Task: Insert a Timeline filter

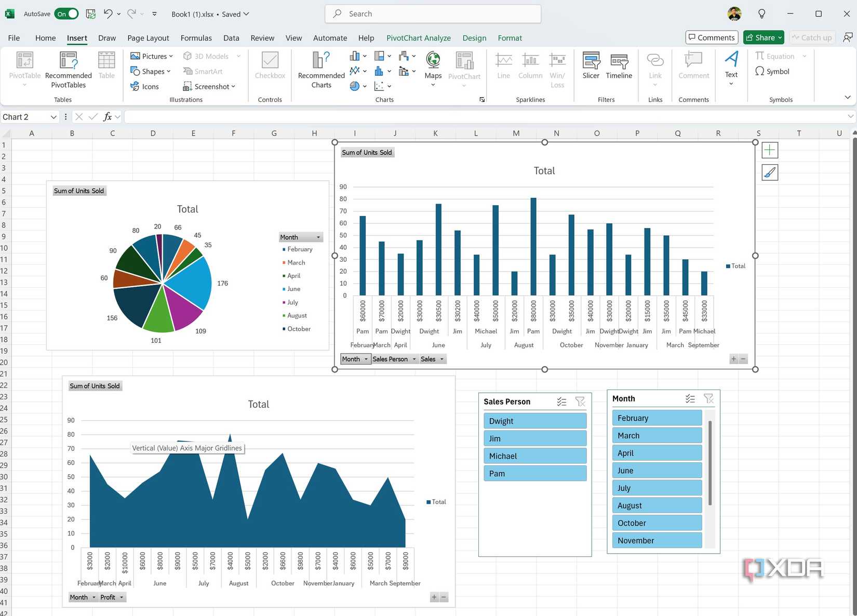Action: 619,68
